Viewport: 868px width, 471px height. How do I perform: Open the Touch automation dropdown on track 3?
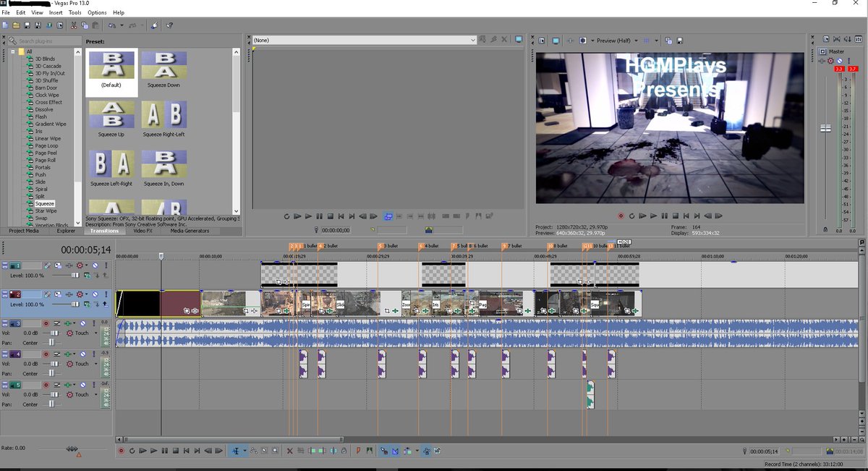pyautogui.click(x=95, y=333)
